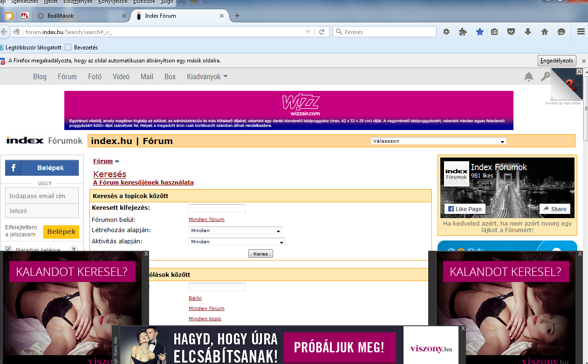
Task: Click the Minden fórum link beside Fórumon belül
Action: pyautogui.click(x=206, y=219)
